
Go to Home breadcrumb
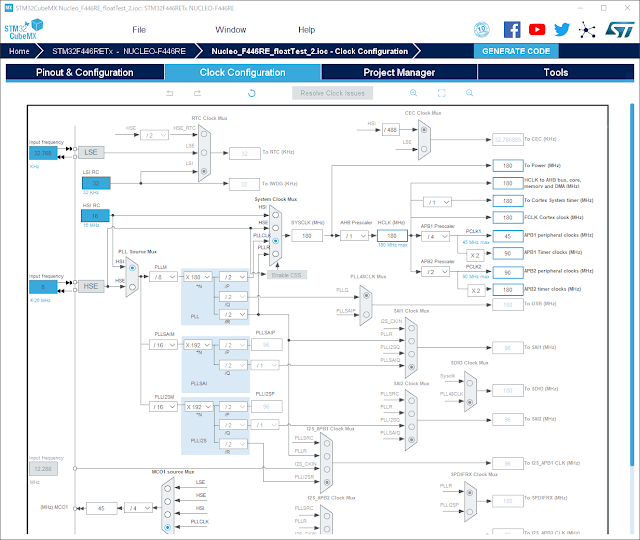pos(19,51)
